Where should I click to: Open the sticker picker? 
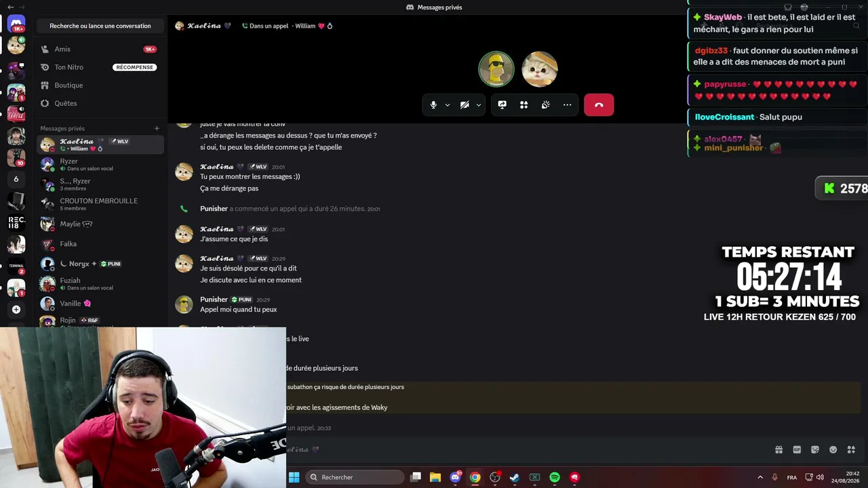(815, 449)
